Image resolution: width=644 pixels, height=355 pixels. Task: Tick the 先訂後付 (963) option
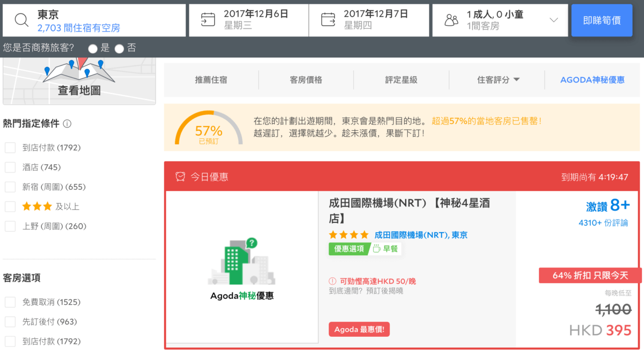pos(10,322)
